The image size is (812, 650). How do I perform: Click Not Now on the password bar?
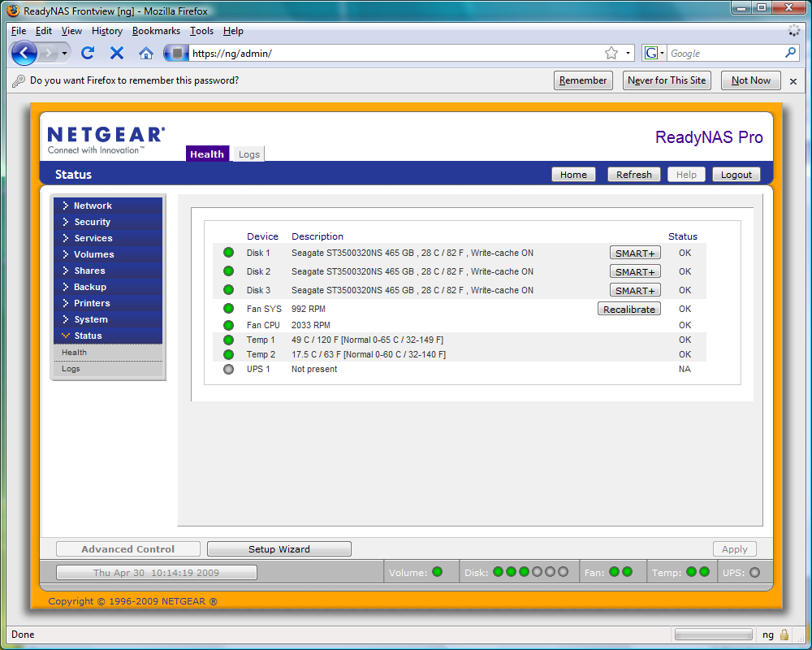click(751, 80)
